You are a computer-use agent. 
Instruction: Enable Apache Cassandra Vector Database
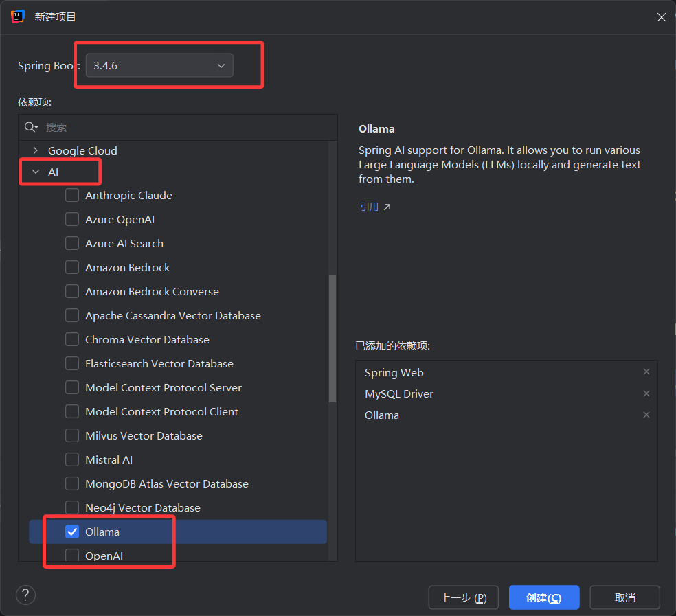[72, 315]
